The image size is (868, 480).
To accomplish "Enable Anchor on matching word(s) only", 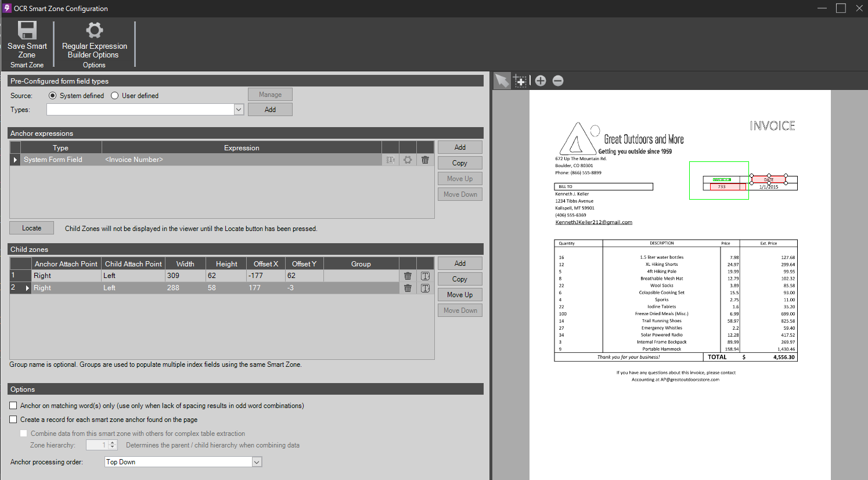I will [x=13, y=406].
